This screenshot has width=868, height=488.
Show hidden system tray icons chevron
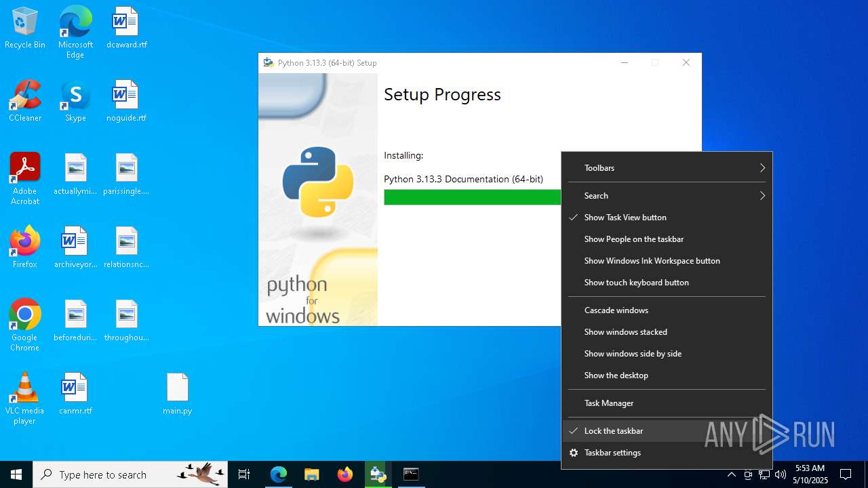(731, 474)
